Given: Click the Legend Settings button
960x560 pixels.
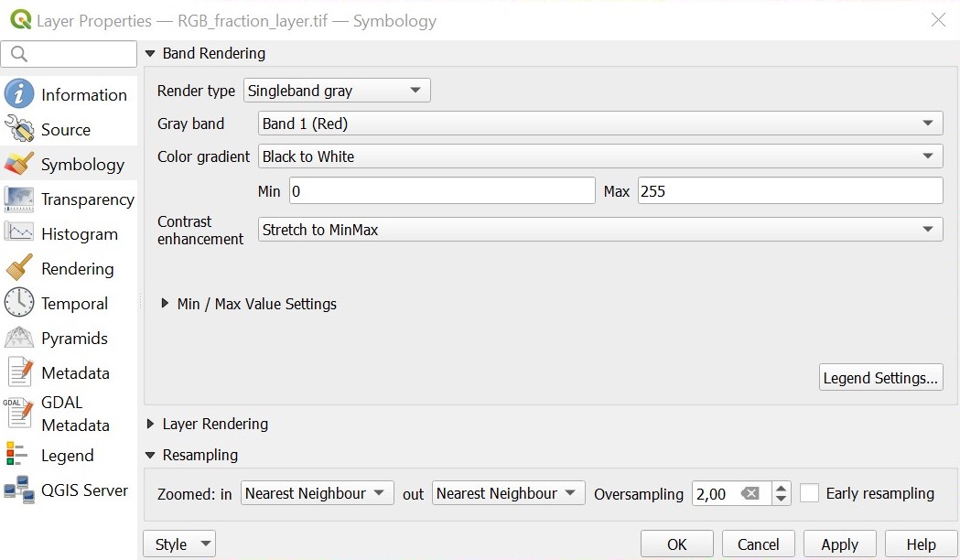Looking at the screenshot, I should pos(880,378).
